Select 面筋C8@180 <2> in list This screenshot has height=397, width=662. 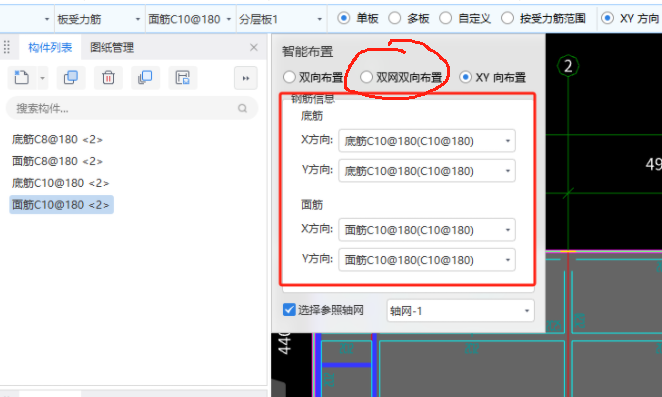pyautogui.click(x=57, y=161)
